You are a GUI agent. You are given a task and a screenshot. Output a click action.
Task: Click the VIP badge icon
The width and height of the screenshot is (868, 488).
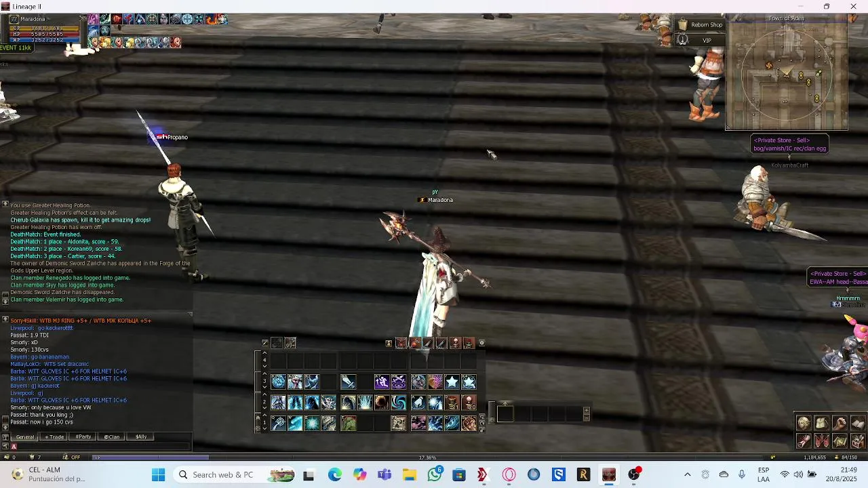click(x=683, y=41)
